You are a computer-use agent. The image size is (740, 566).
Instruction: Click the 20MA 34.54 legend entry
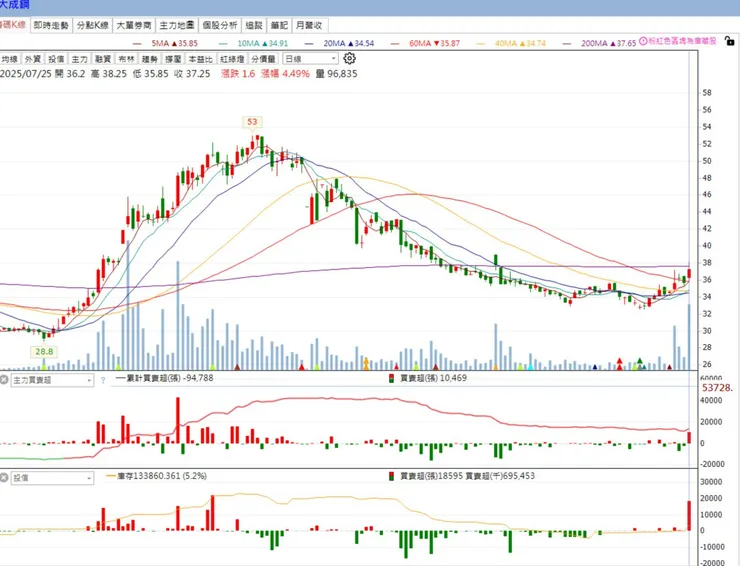[x=340, y=43]
